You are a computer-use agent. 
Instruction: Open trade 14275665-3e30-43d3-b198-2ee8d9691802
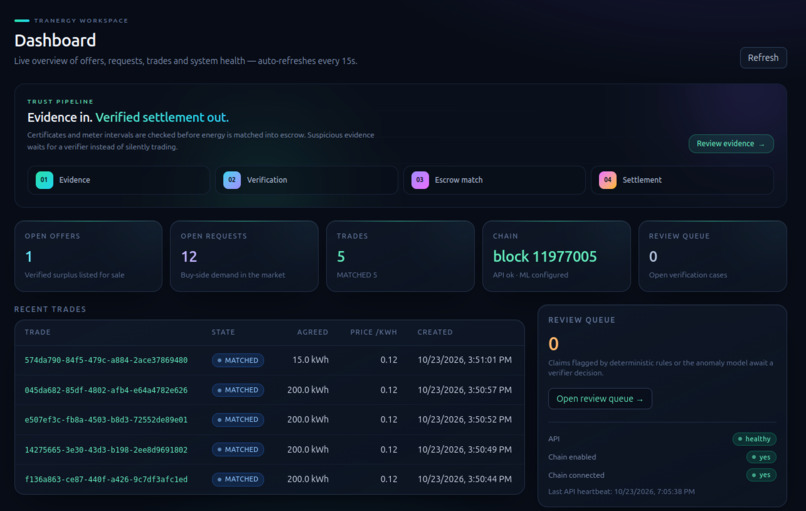(x=106, y=450)
